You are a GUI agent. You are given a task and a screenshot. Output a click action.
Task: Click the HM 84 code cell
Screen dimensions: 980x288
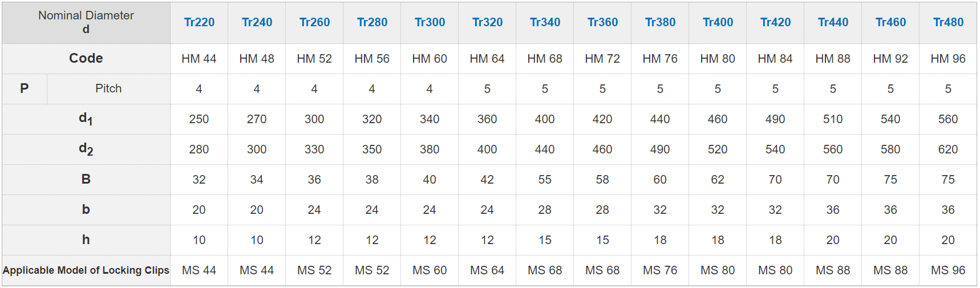coord(775,59)
